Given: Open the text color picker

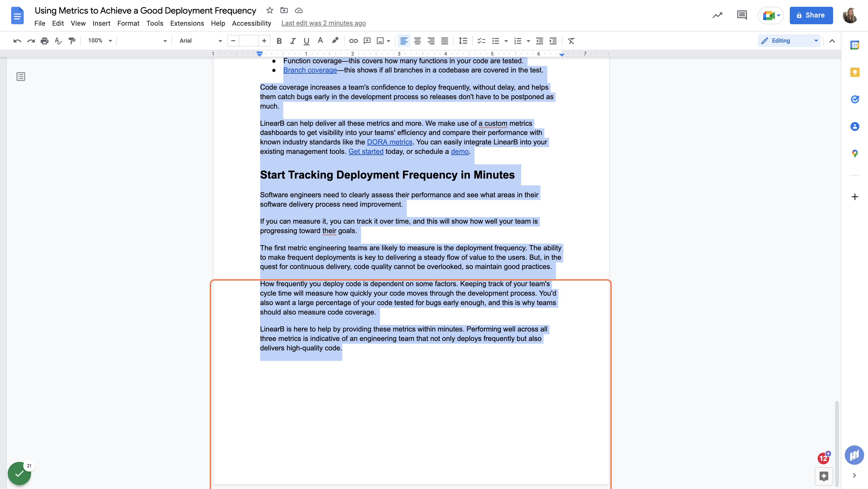Looking at the screenshot, I should [320, 41].
